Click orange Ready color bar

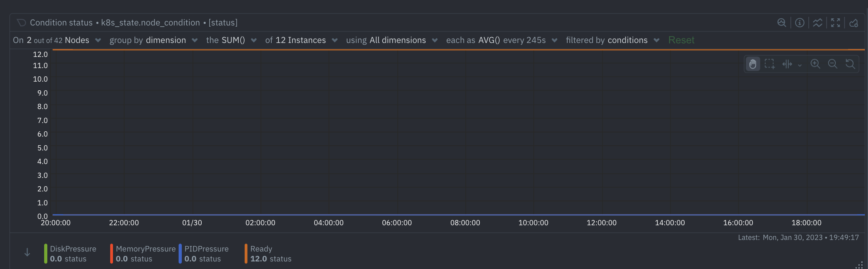246,253
